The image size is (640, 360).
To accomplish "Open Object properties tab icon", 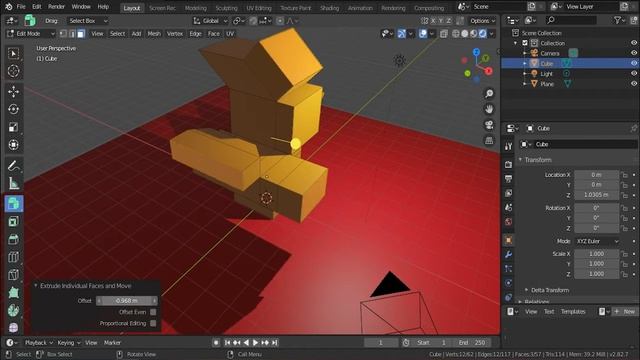I will coord(508,240).
